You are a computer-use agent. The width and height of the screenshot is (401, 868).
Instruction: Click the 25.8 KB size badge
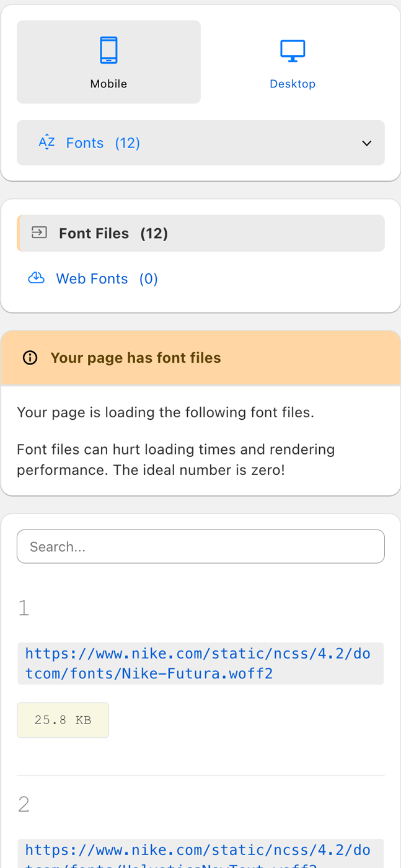click(63, 720)
